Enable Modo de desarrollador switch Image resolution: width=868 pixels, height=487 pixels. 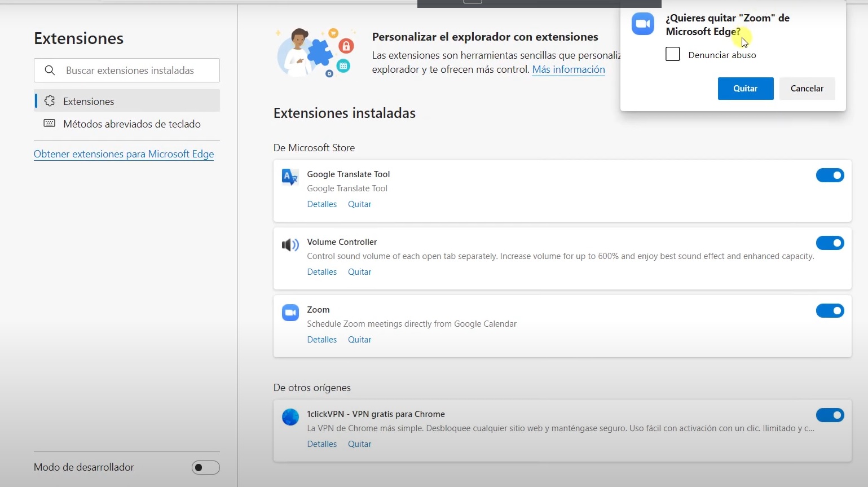[205, 467]
